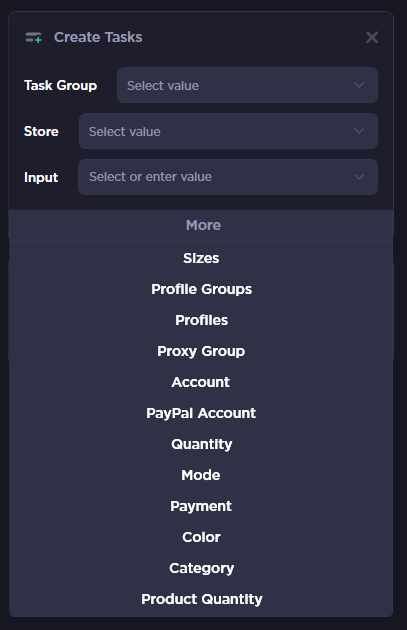
Task: Expand the Store dropdown chevron
Action: [359, 131]
